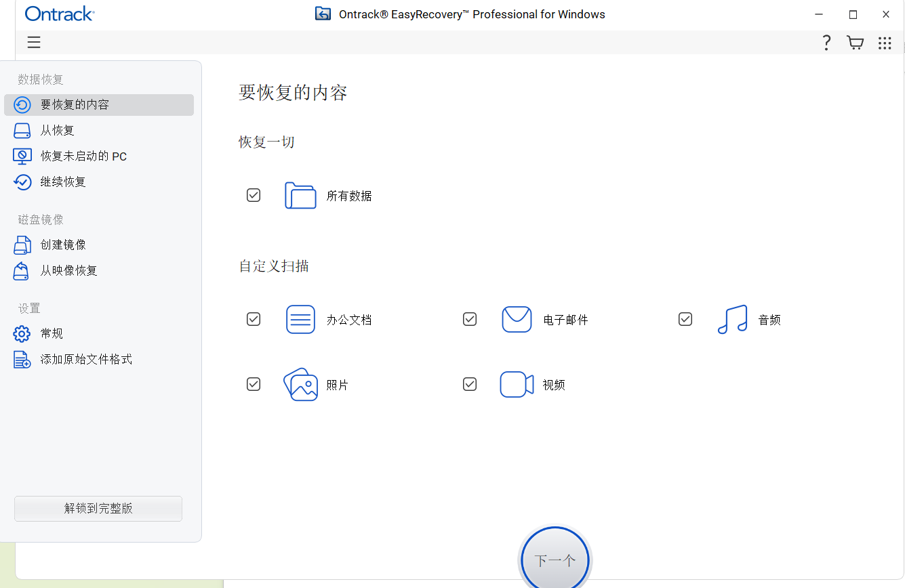Click the 视频 camera icon

517,384
